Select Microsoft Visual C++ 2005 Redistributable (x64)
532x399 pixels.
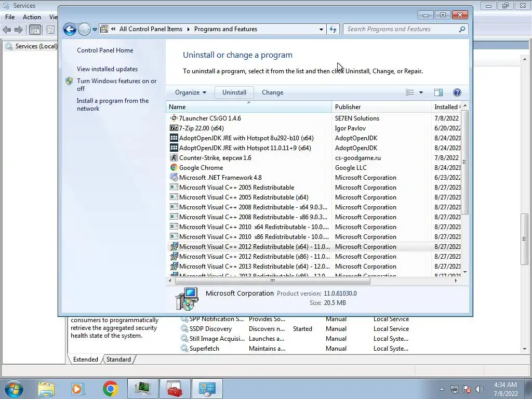244,197
